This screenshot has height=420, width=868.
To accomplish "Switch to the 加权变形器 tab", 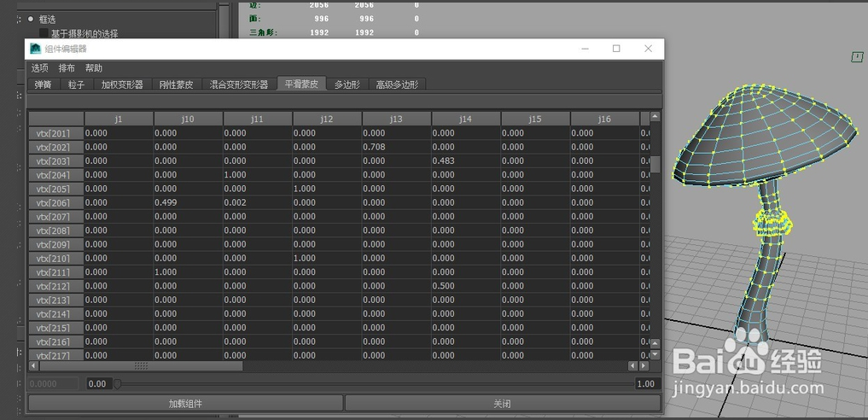I will [122, 85].
